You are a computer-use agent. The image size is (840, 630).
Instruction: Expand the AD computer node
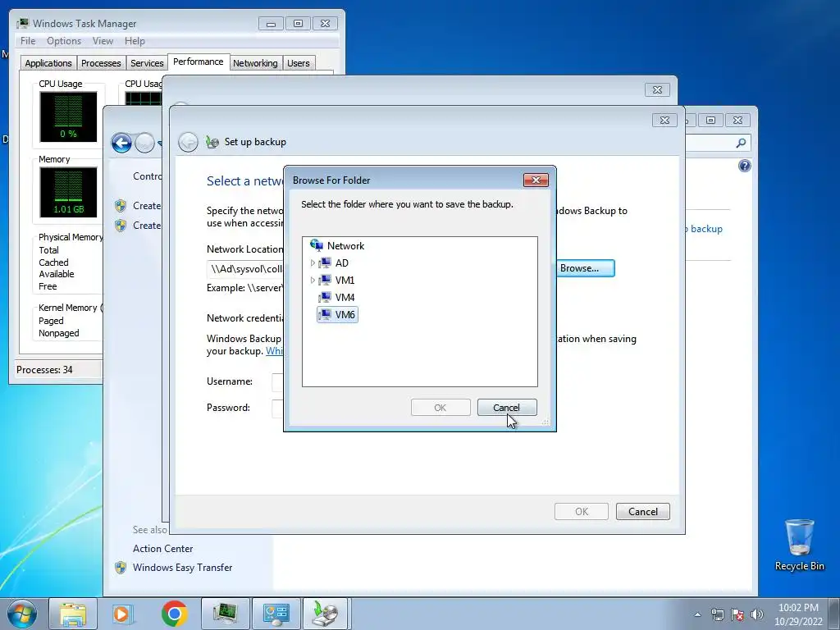313,263
